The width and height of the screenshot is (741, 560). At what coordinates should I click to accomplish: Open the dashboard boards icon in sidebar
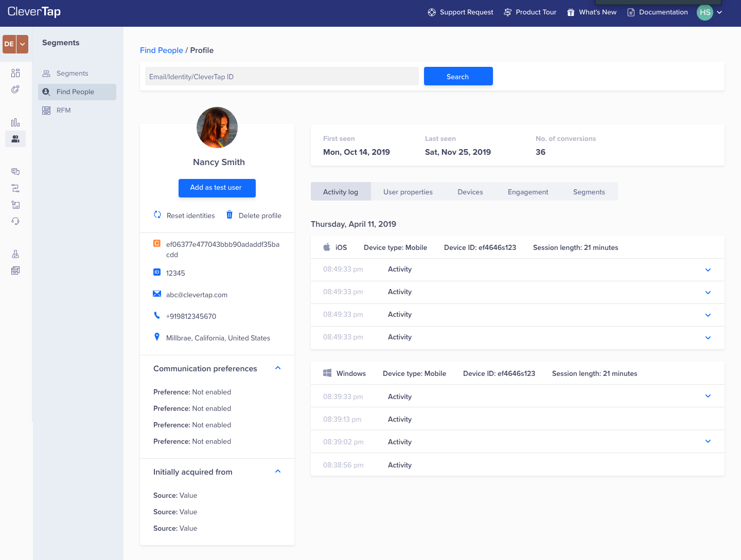click(15, 73)
